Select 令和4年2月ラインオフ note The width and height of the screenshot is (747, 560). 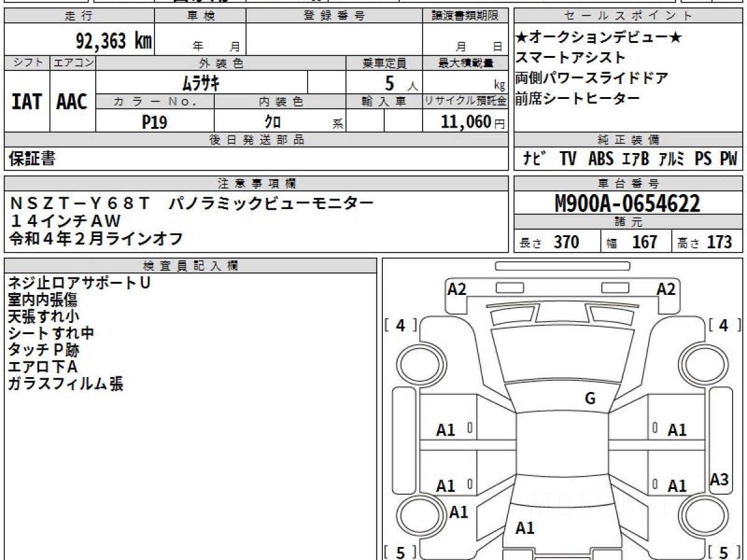tap(96, 238)
